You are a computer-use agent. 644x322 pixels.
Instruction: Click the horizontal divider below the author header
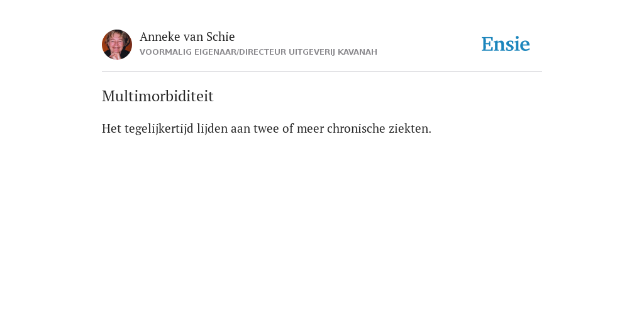point(322,72)
